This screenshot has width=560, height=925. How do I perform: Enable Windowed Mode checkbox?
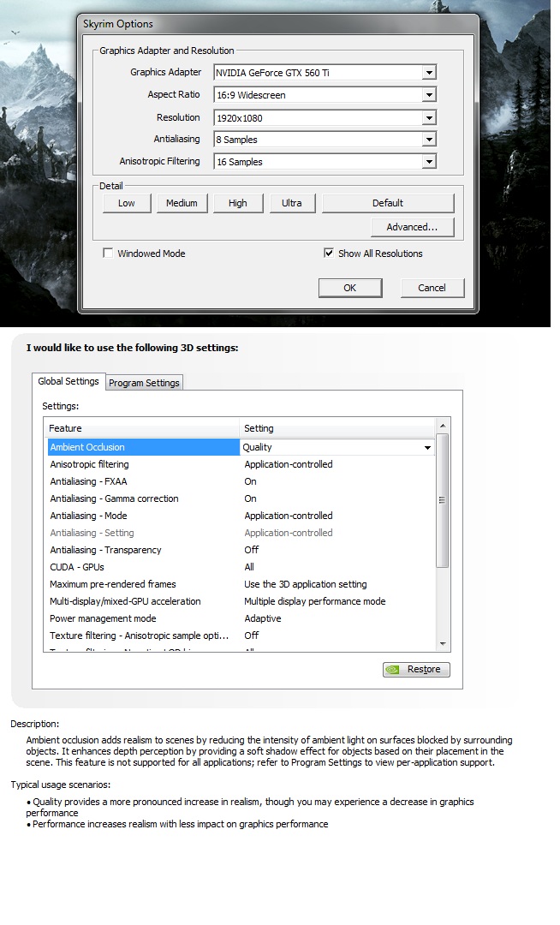pos(108,253)
